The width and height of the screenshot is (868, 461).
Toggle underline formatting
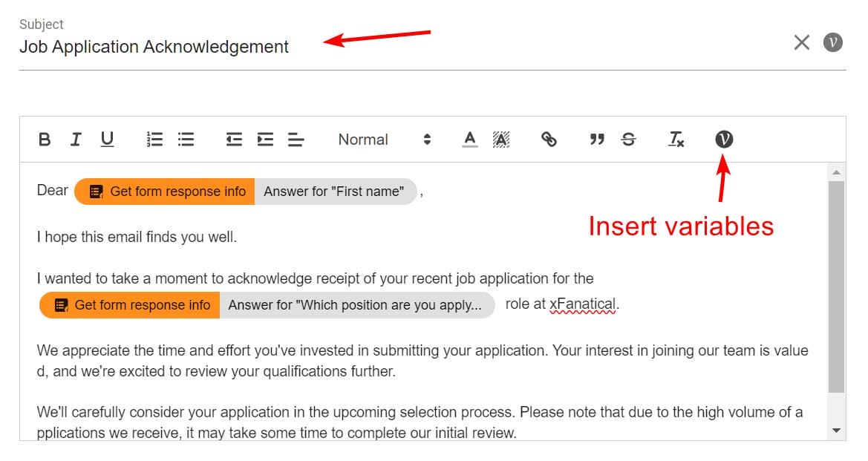click(x=107, y=140)
